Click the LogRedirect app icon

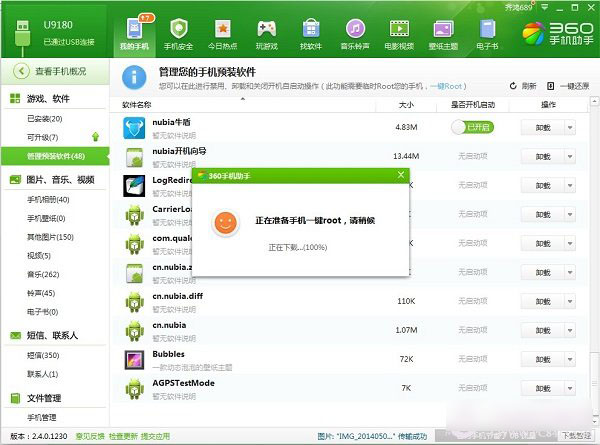(134, 186)
